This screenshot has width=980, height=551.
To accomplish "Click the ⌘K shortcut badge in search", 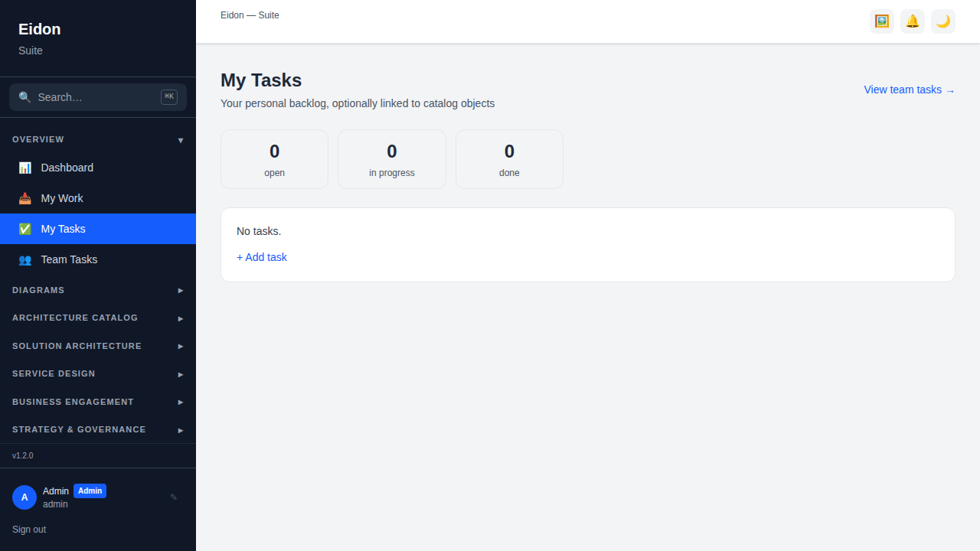I will [169, 97].
